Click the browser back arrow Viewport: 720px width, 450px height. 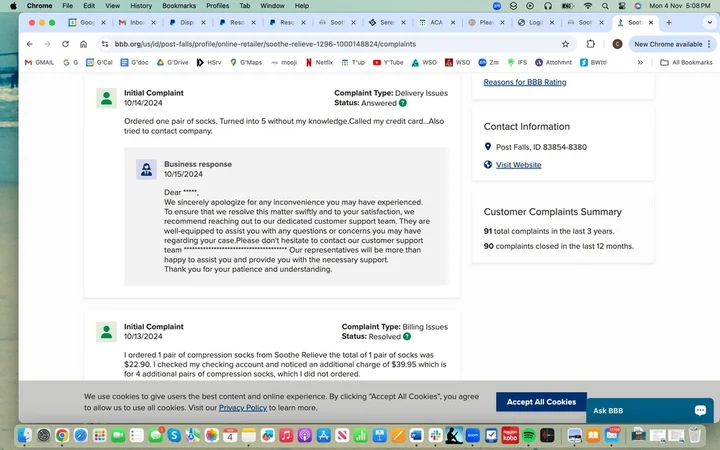pyautogui.click(x=29, y=44)
